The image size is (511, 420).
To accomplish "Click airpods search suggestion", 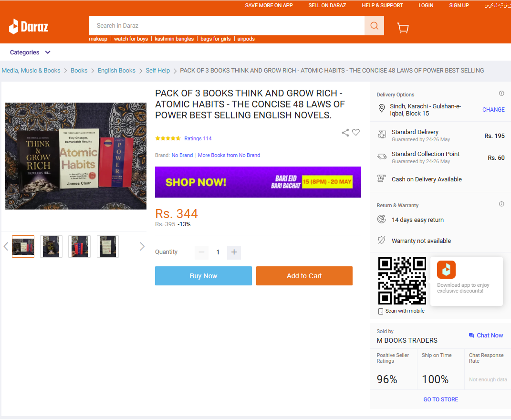I will 246,39.
